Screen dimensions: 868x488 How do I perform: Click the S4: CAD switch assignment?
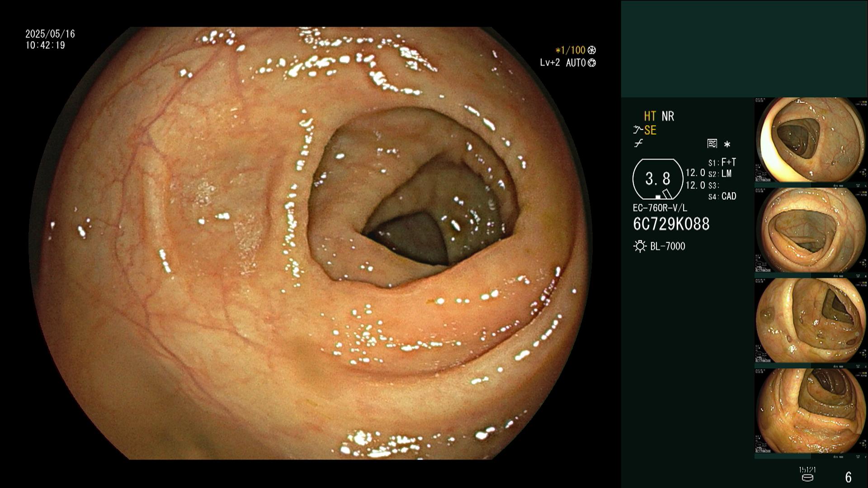(x=722, y=197)
